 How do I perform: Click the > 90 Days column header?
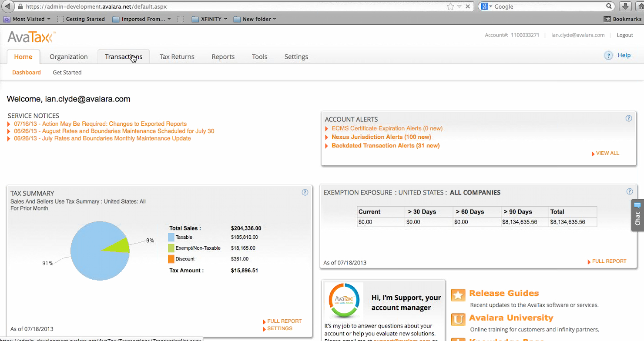[525, 212]
